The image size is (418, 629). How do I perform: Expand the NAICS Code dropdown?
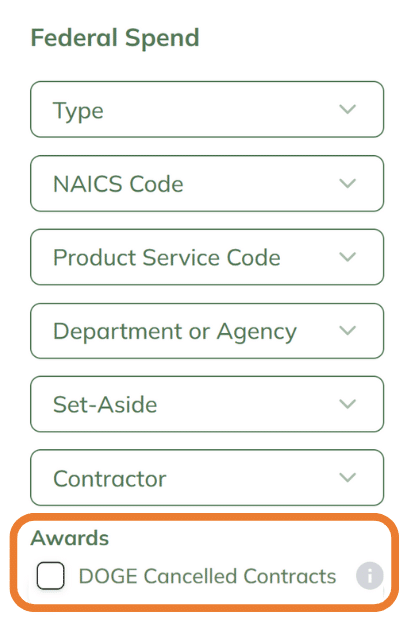[x=207, y=183]
